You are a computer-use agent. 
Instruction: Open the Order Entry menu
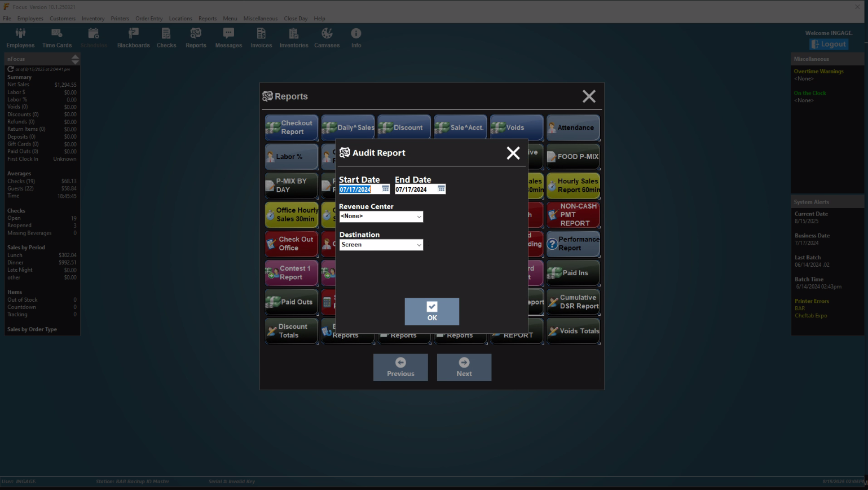point(149,19)
